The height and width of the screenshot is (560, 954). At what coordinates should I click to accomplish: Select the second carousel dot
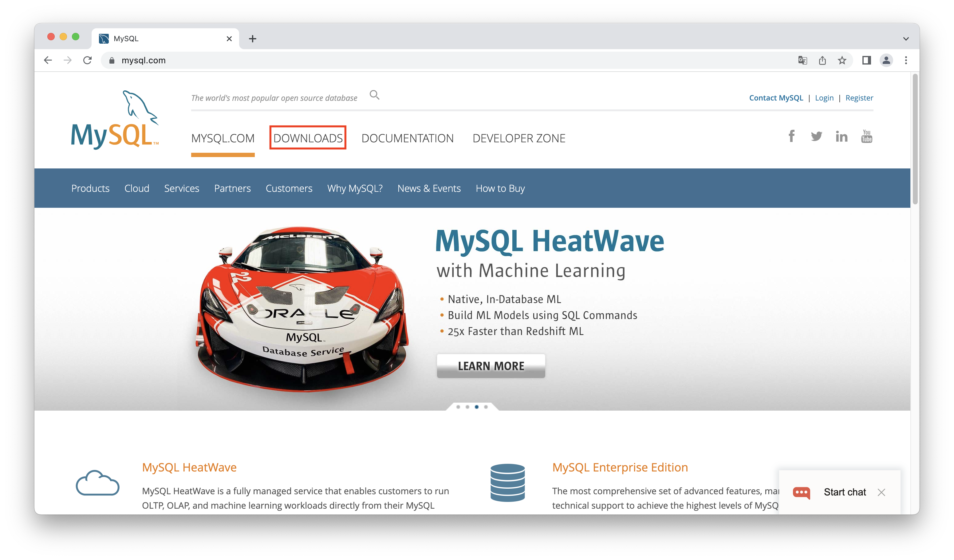pos(467,407)
